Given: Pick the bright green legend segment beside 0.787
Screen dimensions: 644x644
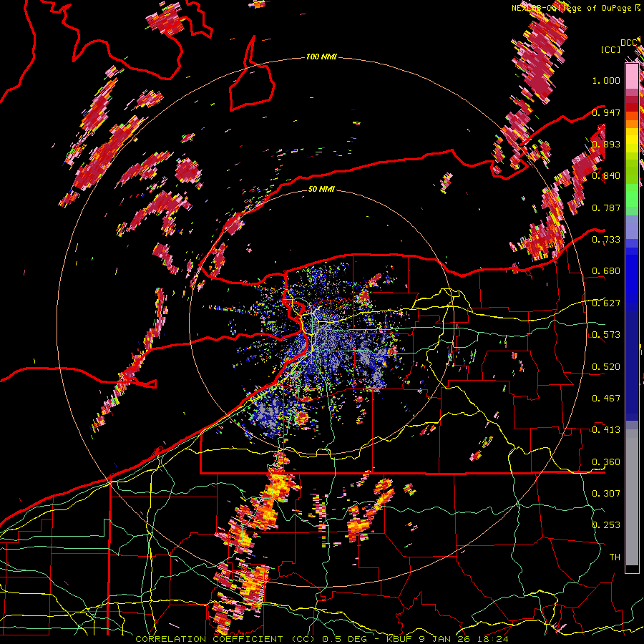Looking at the screenshot, I should [632, 196].
